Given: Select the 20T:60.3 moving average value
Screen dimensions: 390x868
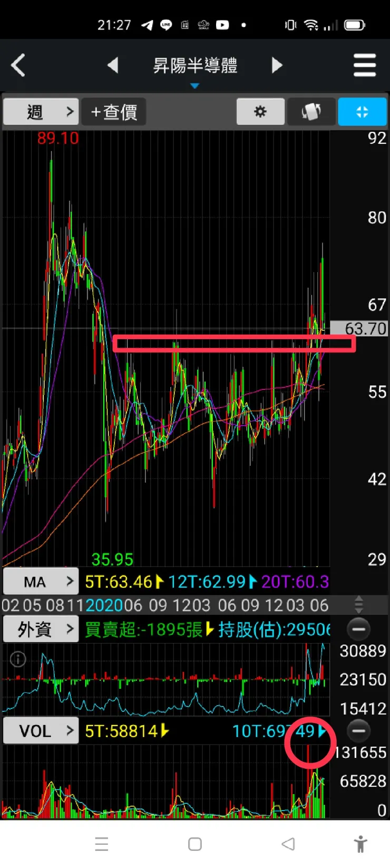Looking at the screenshot, I should (x=295, y=582).
